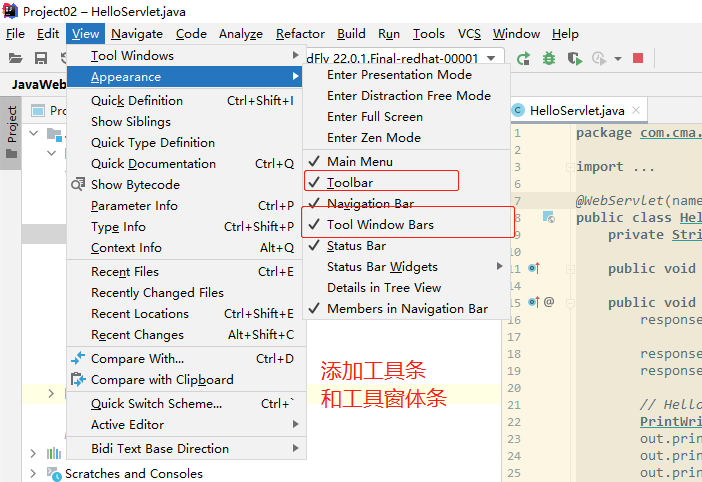The height and width of the screenshot is (482, 702).
Task: Click the override gutter icon on line 15
Action: pyautogui.click(x=534, y=302)
